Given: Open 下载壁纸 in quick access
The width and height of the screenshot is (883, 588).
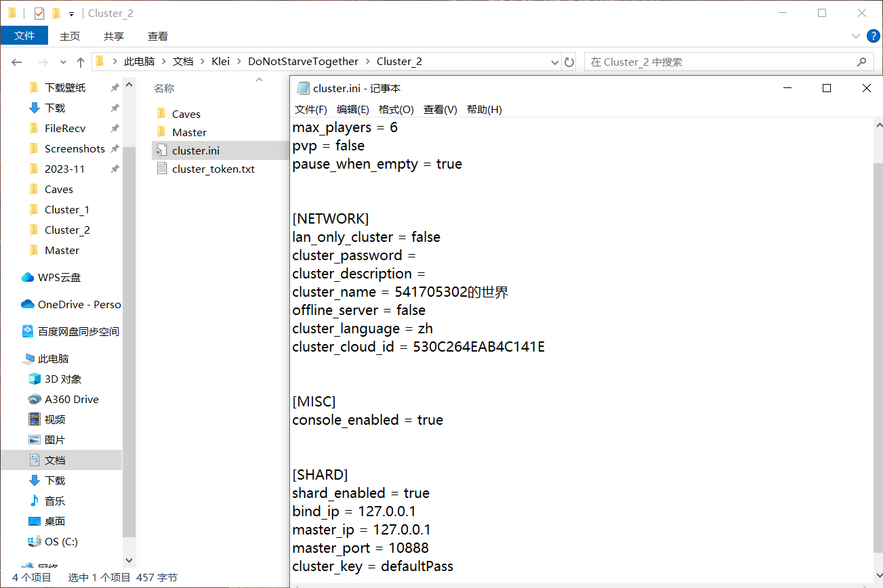Looking at the screenshot, I should point(65,87).
